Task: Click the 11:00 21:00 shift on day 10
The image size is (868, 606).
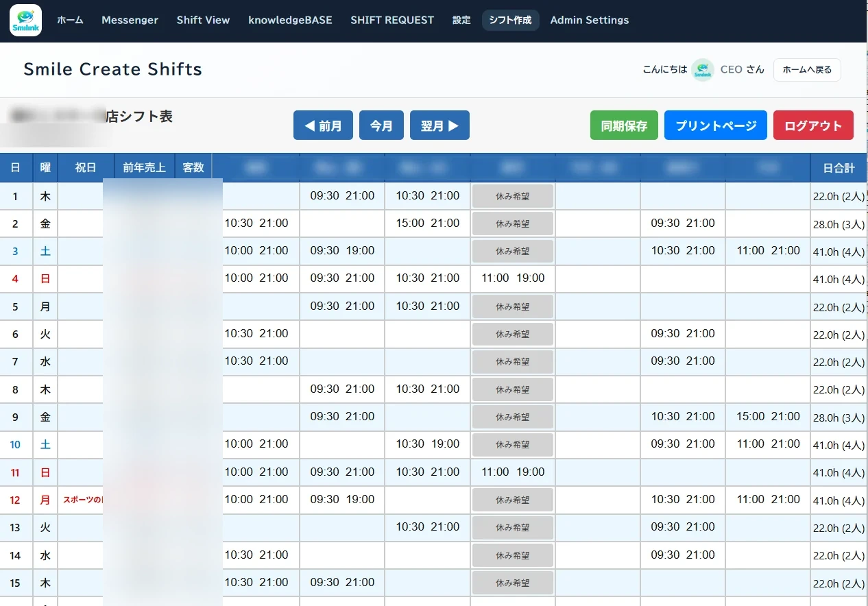Action: (769, 444)
